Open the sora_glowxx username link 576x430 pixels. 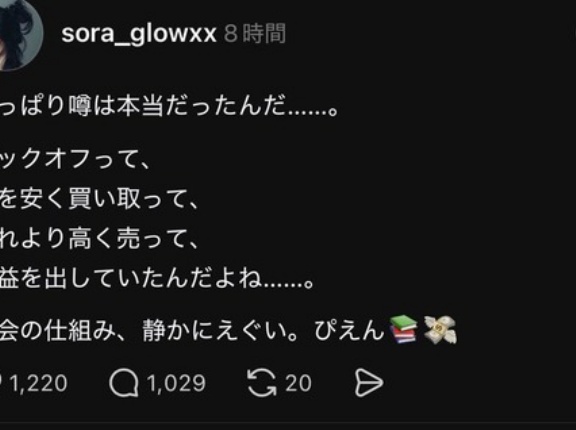139,34
